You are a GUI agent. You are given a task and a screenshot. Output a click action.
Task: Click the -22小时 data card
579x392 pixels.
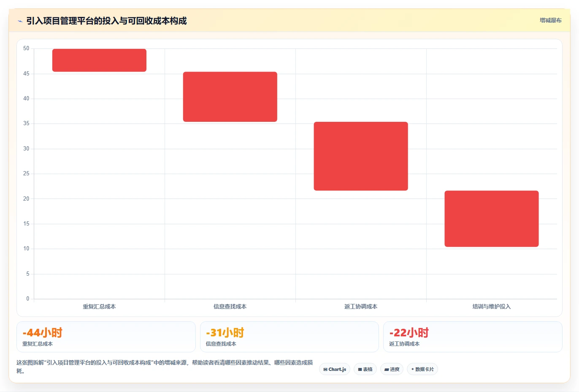click(473, 337)
